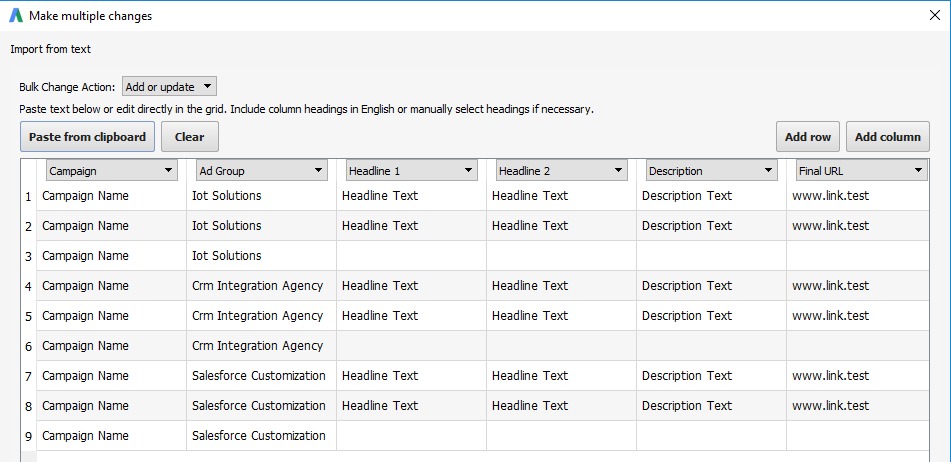Click the Add row button
The height and width of the screenshot is (462, 951).
click(x=808, y=137)
